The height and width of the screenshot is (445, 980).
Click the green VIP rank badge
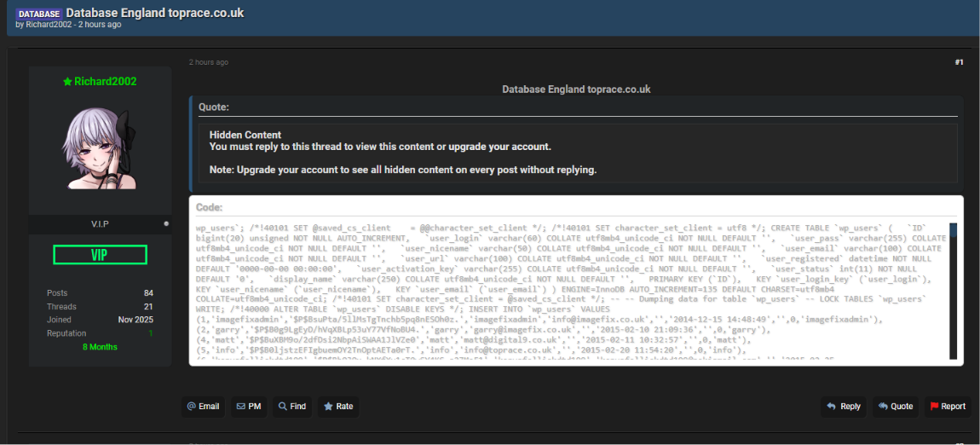[x=100, y=255]
